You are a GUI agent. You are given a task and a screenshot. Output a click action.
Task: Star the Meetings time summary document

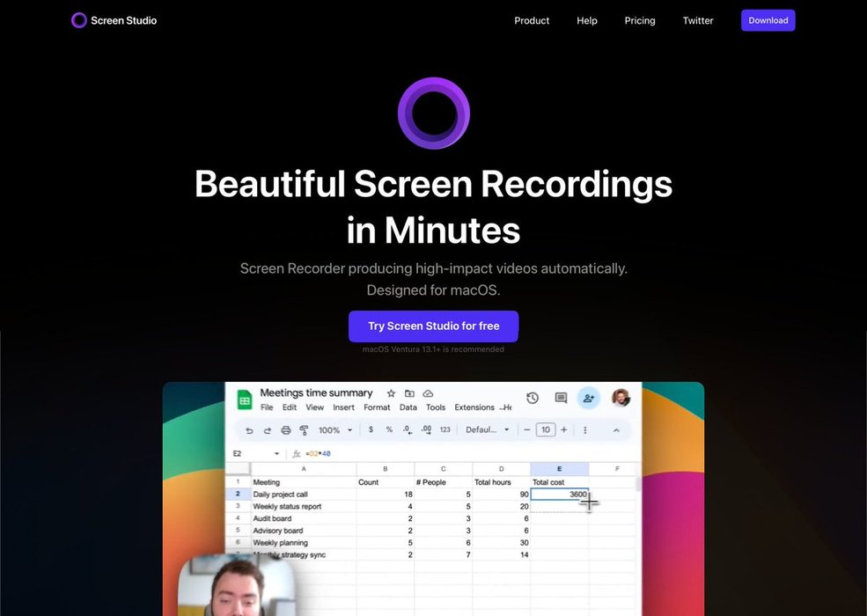coord(390,393)
